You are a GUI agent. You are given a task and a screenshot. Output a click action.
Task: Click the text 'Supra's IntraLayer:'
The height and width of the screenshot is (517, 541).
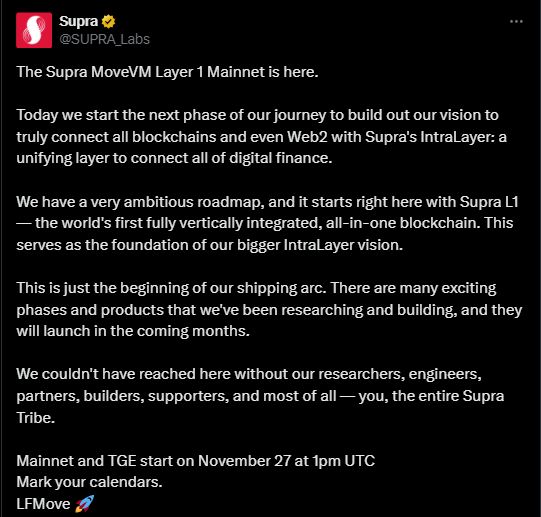(431, 137)
